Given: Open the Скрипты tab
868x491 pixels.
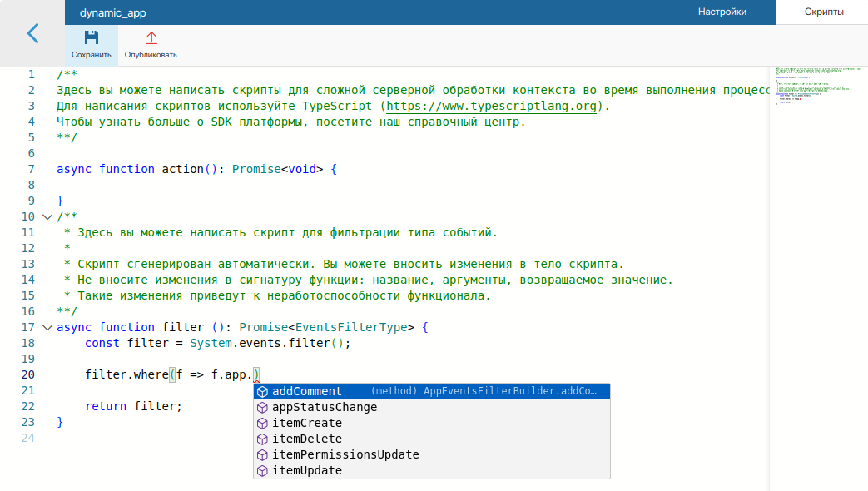Looking at the screenshot, I should pyautogui.click(x=824, y=12).
